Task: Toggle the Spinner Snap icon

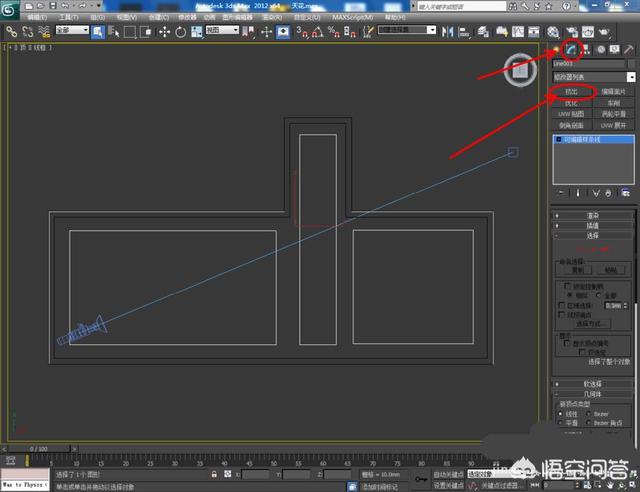Action: (x=350, y=31)
